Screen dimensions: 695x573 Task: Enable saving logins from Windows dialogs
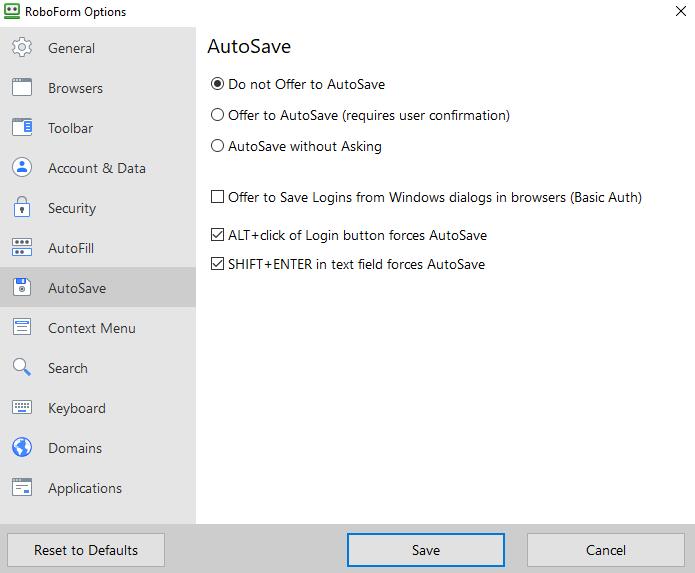point(218,198)
